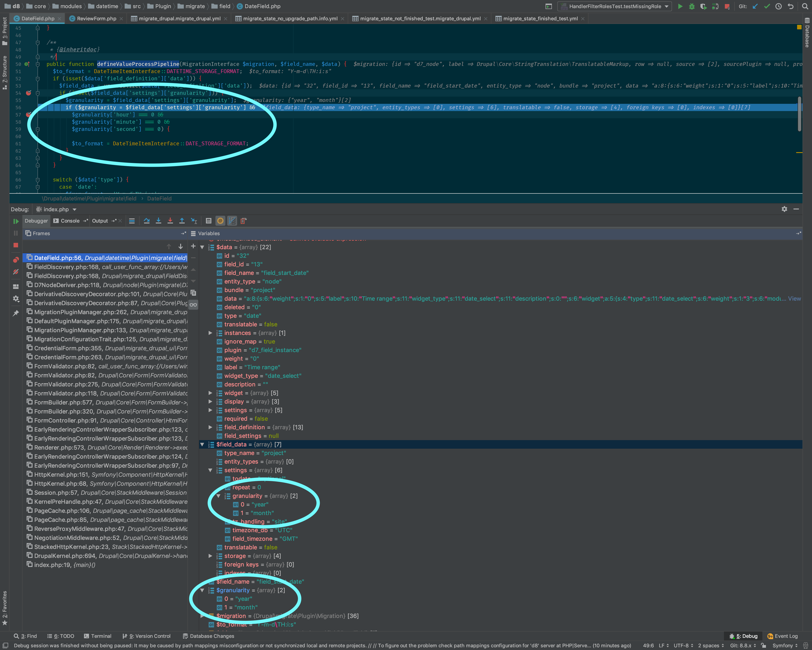The height and width of the screenshot is (650, 812).
Task: Open the Evaluate Expression calculator icon
Action: (208, 221)
